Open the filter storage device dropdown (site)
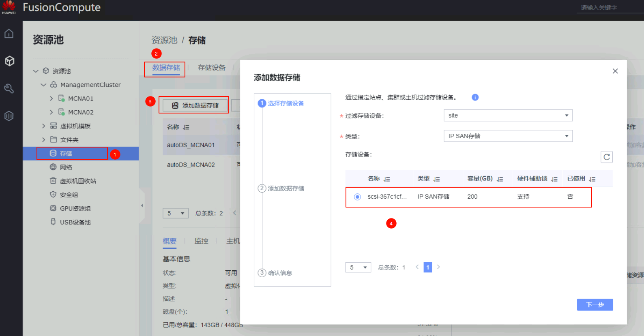The image size is (644, 336). tap(508, 116)
